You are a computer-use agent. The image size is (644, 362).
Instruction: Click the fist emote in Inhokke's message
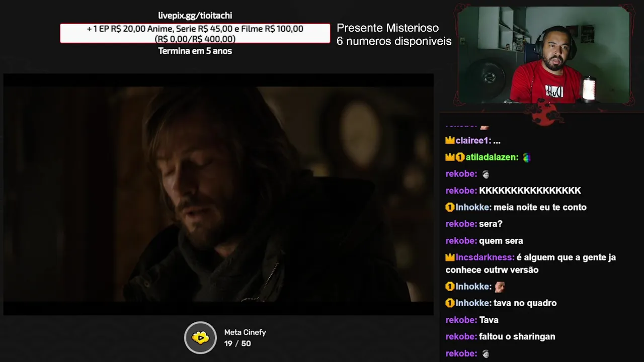[x=500, y=287]
